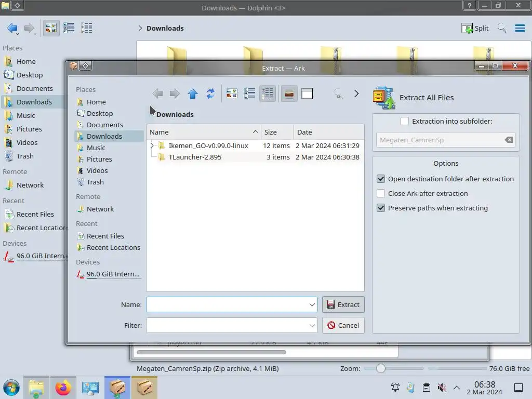This screenshot has height=399, width=532.
Task: Go back in Ark extract dialog
Action: point(157,94)
